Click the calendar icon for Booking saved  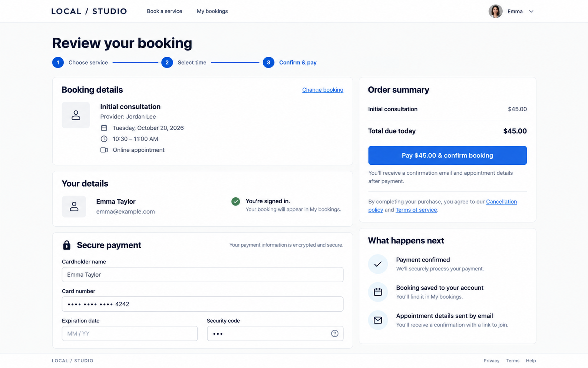[378, 292]
